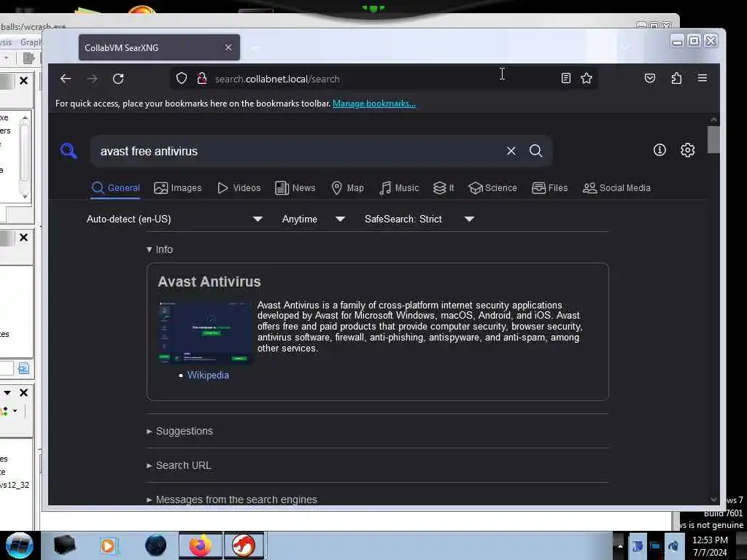Screen dimensions: 747x560
Task: Show hidden system tray icons
Action: [x=620, y=545]
